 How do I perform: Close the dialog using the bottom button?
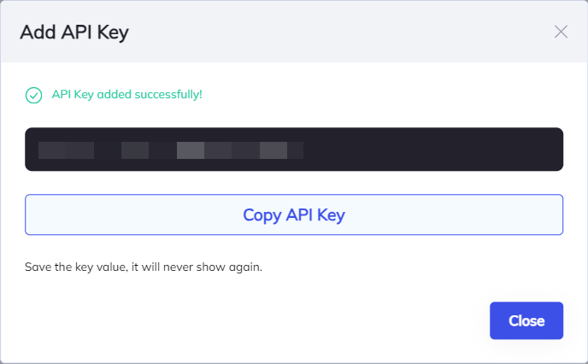pyautogui.click(x=526, y=320)
